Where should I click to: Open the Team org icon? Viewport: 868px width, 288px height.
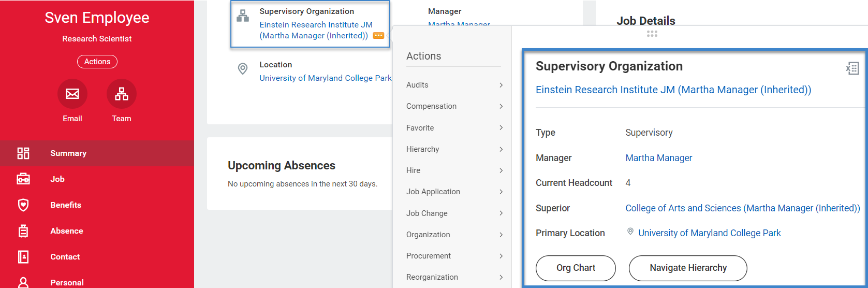122,94
